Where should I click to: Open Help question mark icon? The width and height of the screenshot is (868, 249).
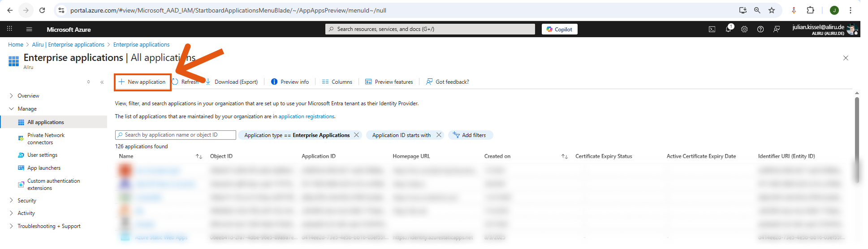coord(760,30)
